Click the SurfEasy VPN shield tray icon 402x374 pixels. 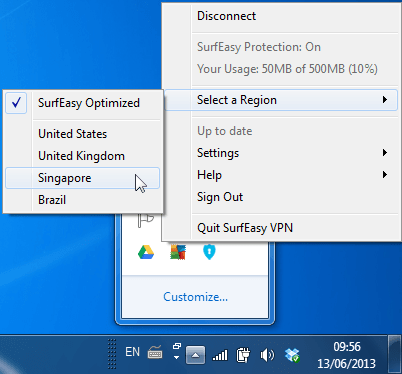coord(209,252)
